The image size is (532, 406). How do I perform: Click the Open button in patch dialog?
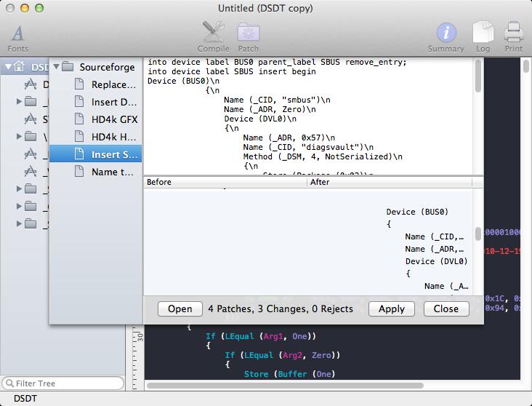click(180, 309)
